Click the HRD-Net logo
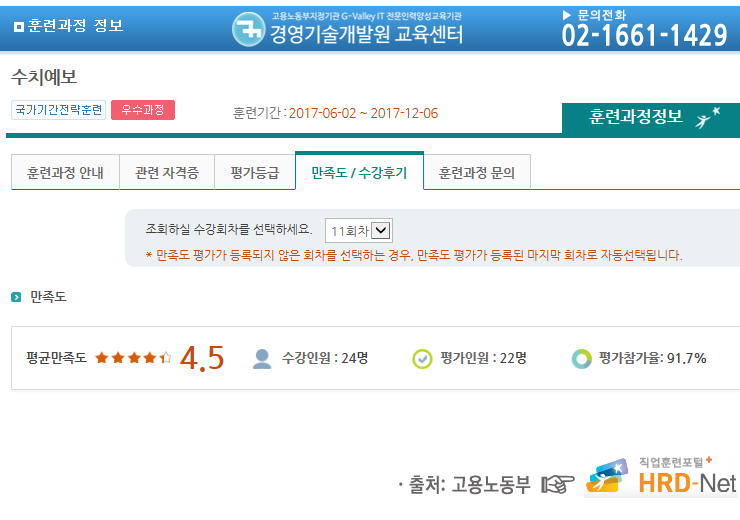Viewport: 740px width, 520px height. tap(662, 480)
